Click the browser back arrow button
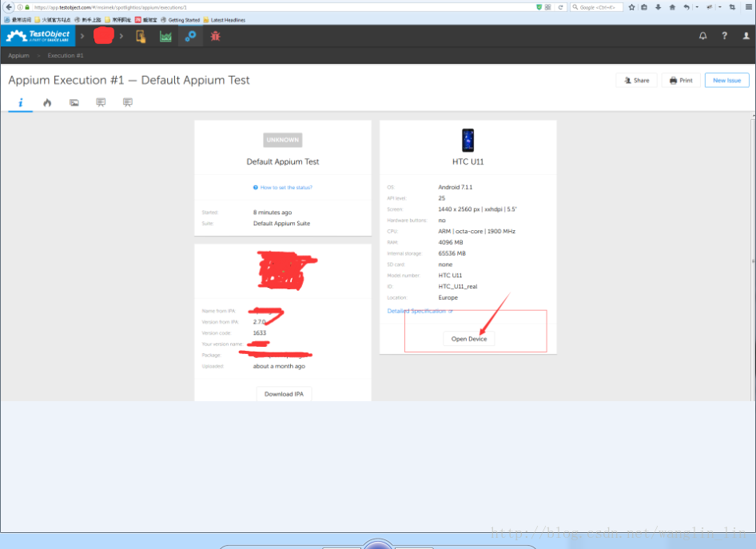Viewport: 756px width, 549px height. [x=9, y=7]
